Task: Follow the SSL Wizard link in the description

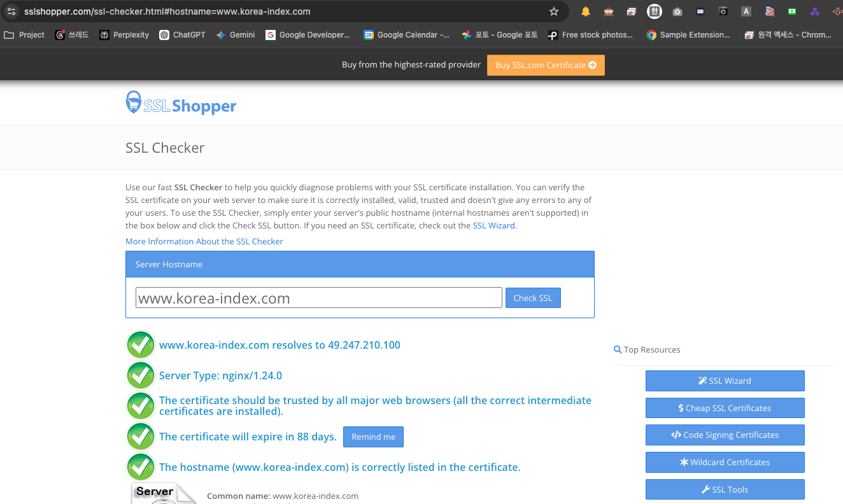Action: 493,226
